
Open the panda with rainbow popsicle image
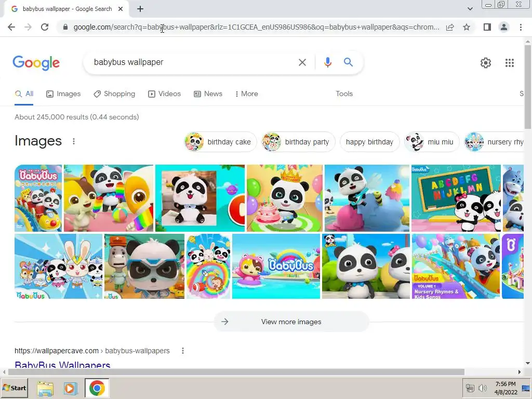point(109,198)
